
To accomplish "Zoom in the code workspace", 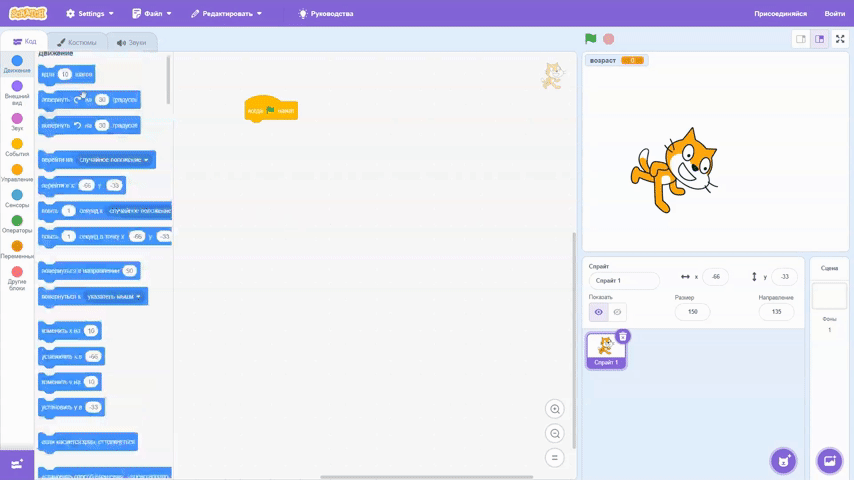I will click(554, 409).
